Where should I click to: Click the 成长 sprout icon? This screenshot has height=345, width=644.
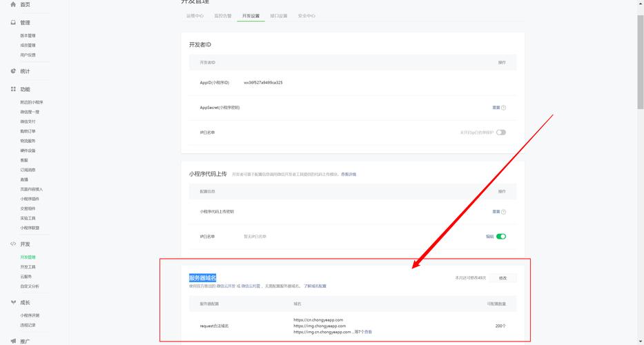click(x=13, y=302)
